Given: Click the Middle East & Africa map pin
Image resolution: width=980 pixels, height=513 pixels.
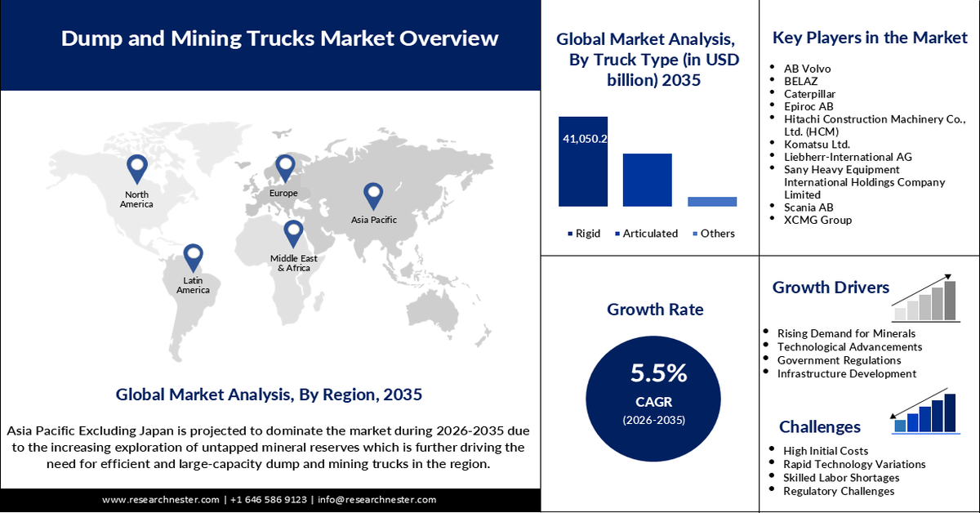Looking at the screenshot, I should click(293, 235).
